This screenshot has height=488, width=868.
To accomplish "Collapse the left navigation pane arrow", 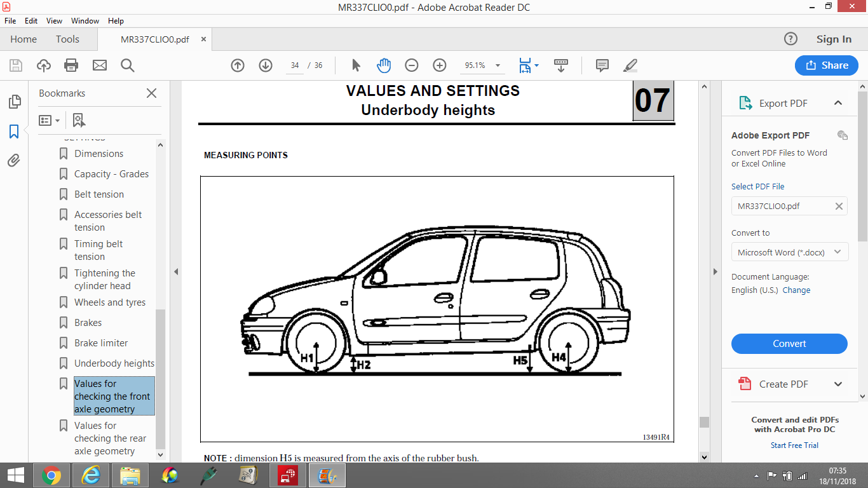I will point(176,272).
